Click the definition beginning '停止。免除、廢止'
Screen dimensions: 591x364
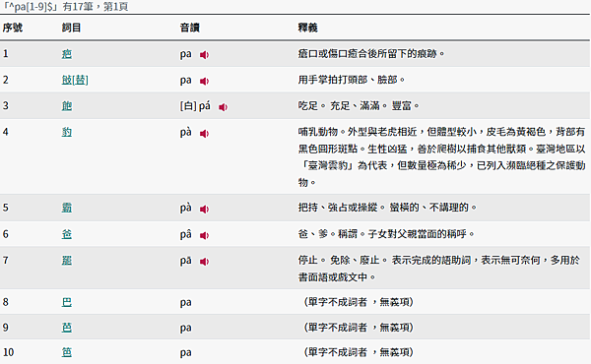[x=438, y=269]
